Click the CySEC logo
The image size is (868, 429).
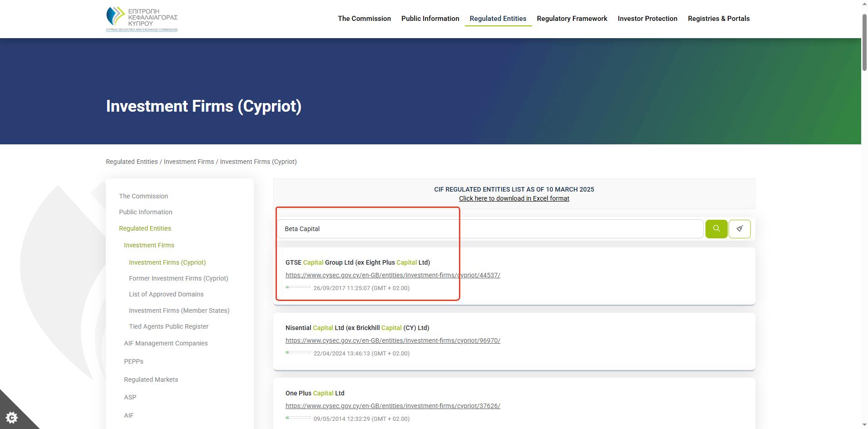(x=142, y=19)
